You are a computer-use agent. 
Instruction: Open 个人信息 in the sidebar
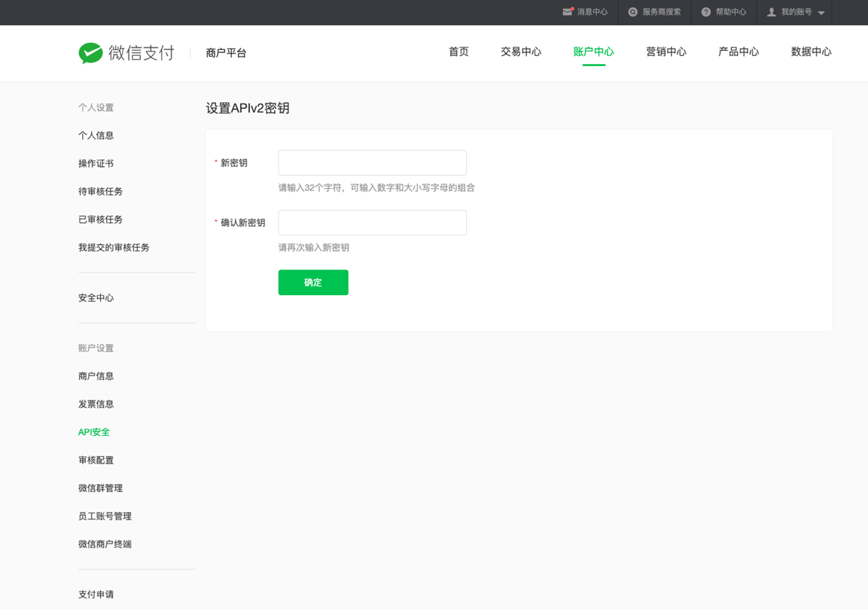tap(96, 135)
